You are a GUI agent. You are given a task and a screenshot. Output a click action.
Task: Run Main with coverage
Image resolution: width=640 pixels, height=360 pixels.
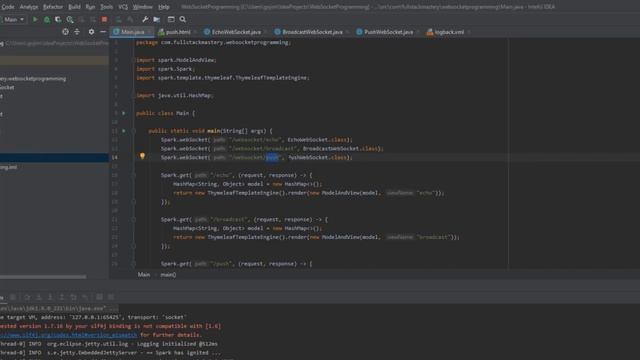tap(58, 19)
